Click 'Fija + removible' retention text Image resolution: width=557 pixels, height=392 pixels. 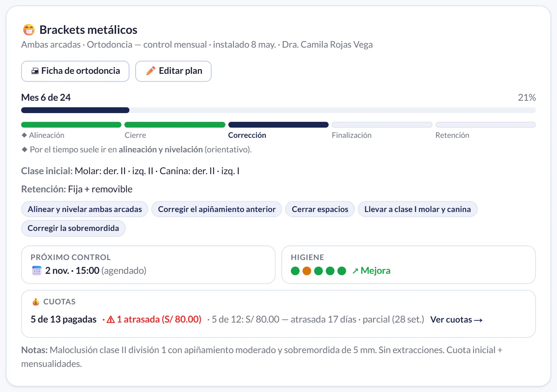pos(100,189)
